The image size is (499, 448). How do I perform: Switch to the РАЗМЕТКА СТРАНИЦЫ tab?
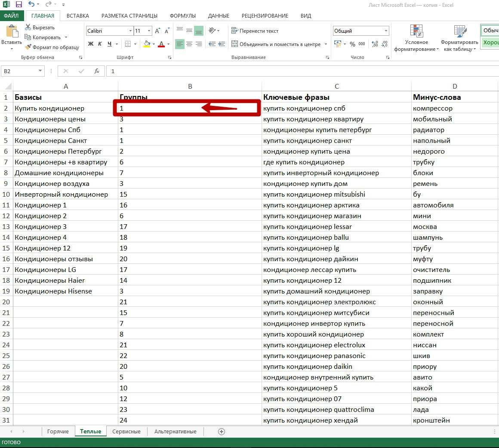click(129, 15)
